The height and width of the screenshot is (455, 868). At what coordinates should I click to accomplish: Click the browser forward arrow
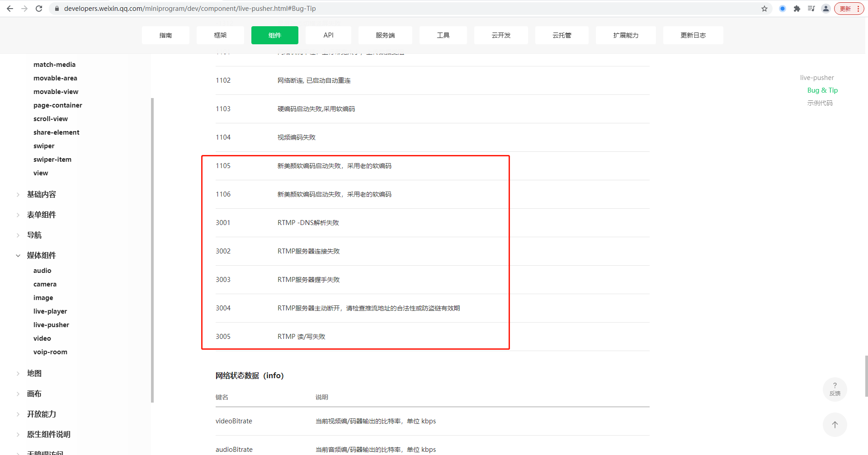tap(24, 9)
